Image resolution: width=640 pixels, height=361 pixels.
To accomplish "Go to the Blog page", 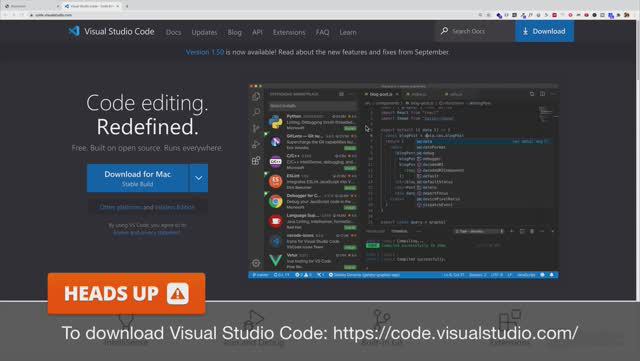I will 235,32.
